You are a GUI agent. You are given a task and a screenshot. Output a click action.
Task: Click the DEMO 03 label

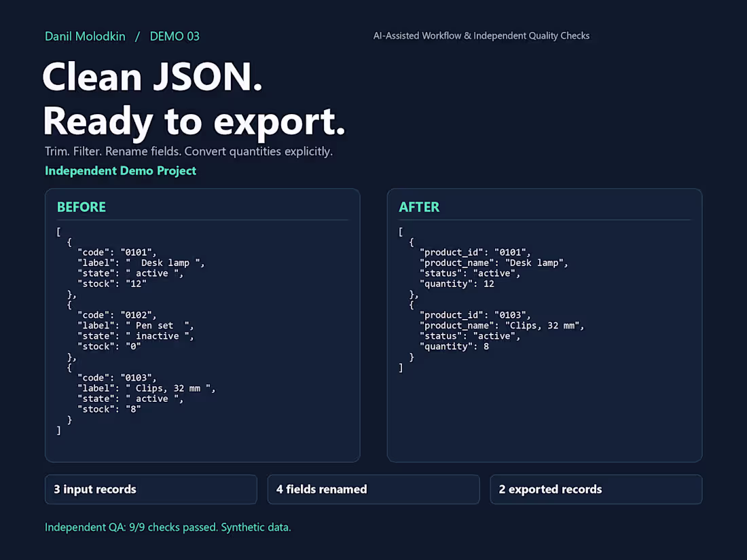(x=175, y=36)
